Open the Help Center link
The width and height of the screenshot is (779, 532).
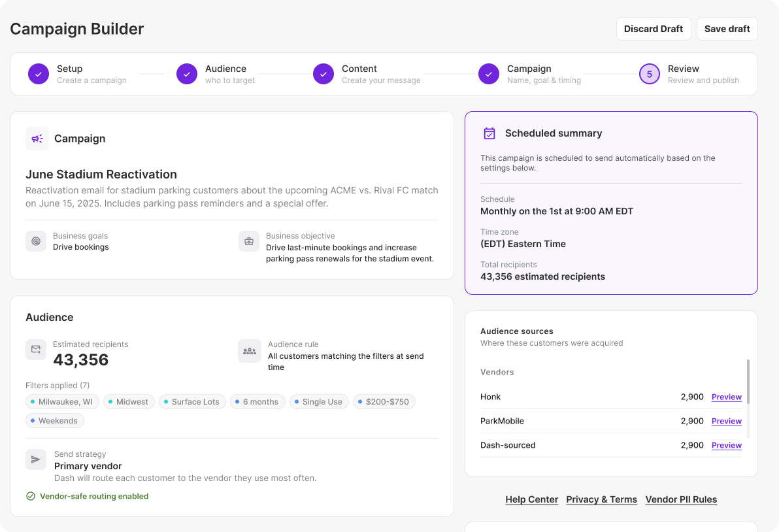(531, 500)
